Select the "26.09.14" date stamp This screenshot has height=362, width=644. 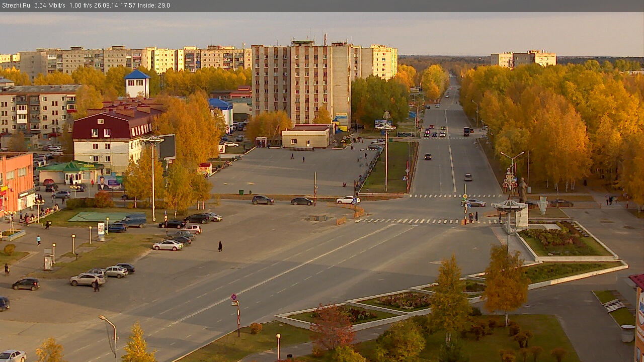(106, 6)
